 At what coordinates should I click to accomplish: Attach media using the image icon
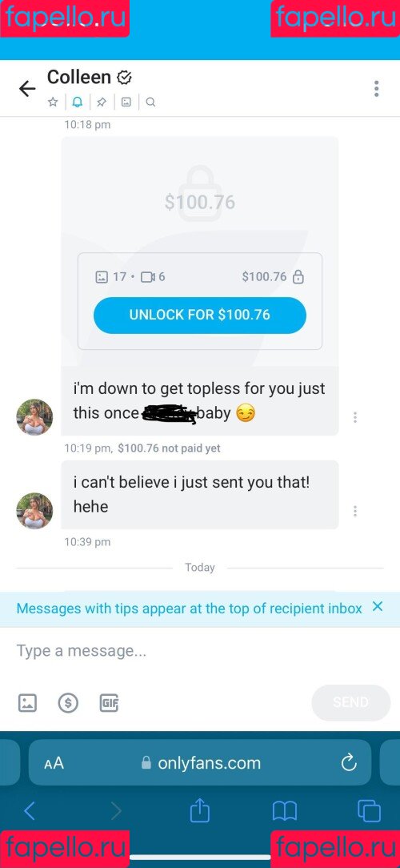pyautogui.click(x=28, y=703)
